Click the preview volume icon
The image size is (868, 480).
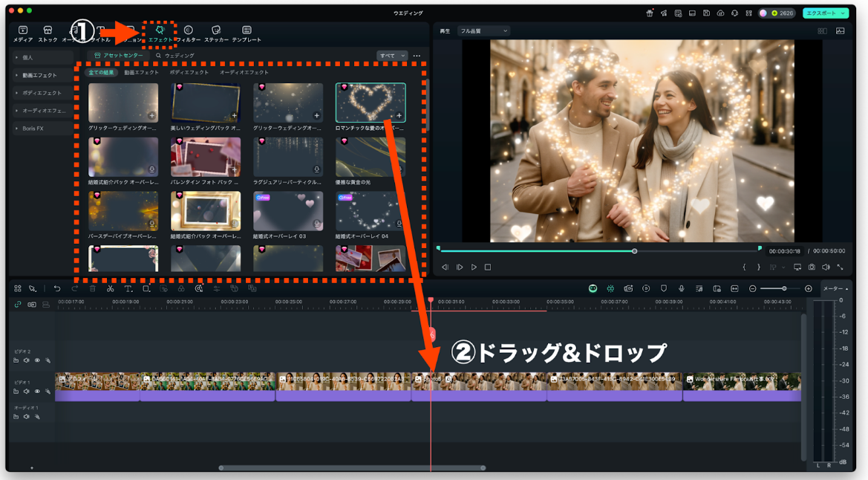click(x=826, y=267)
